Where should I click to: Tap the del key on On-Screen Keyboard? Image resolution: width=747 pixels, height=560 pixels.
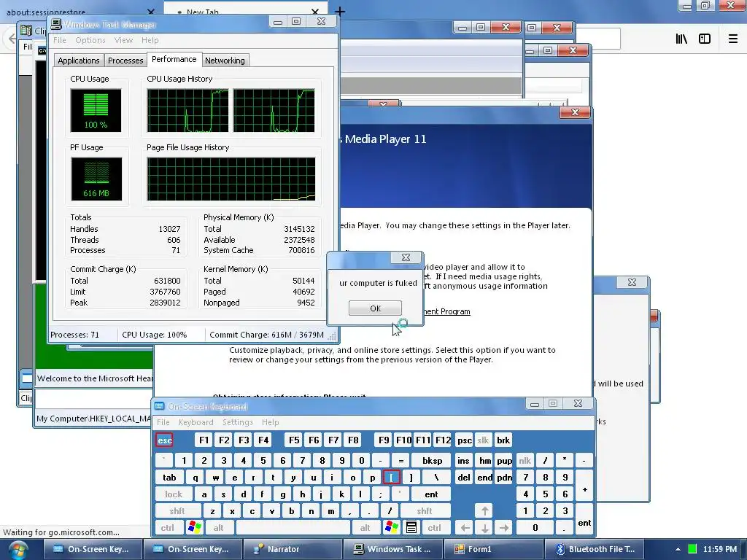click(464, 477)
